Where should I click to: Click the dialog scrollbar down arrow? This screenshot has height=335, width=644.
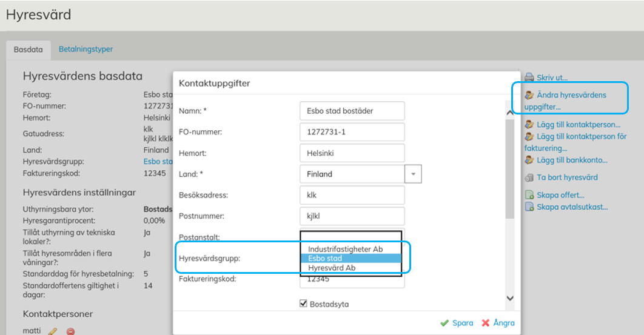click(509, 298)
